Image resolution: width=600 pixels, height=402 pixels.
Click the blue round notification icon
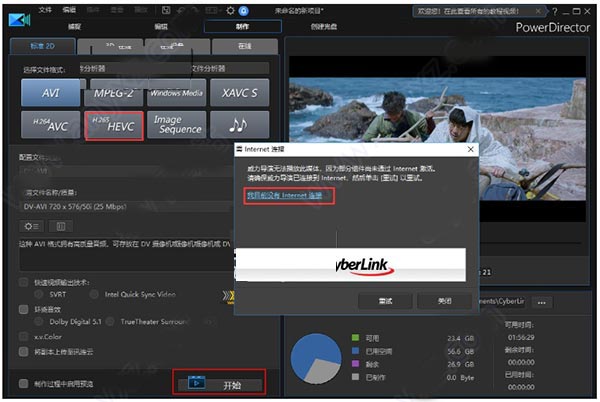click(x=243, y=11)
